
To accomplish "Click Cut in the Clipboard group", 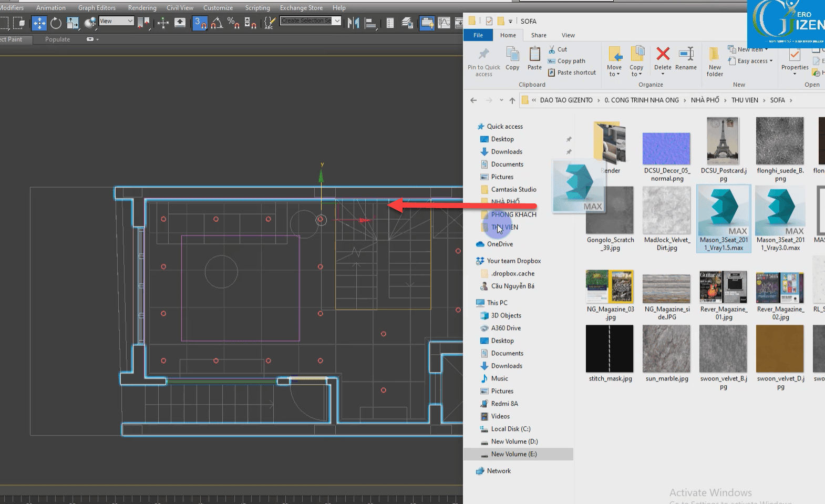I will [x=558, y=49].
